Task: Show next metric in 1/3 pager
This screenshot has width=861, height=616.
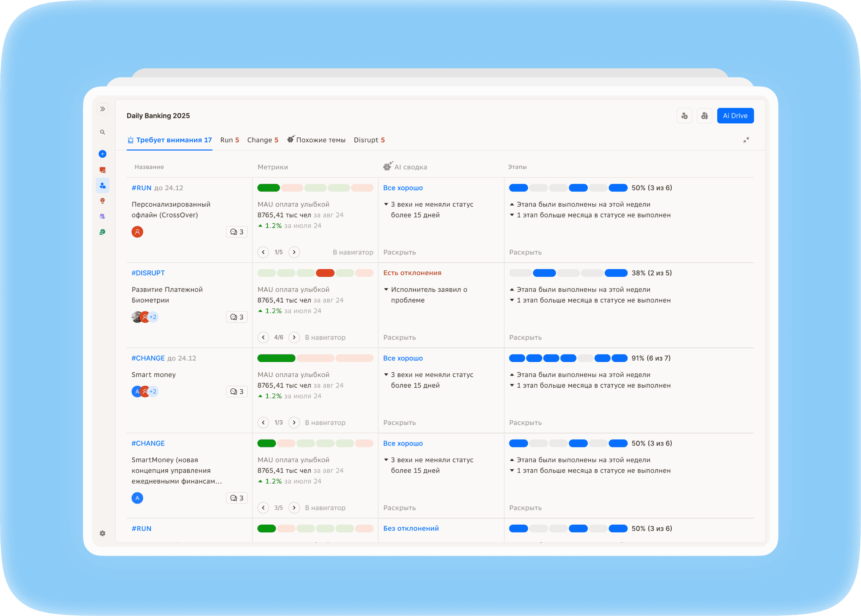Action: click(x=294, y=423)
